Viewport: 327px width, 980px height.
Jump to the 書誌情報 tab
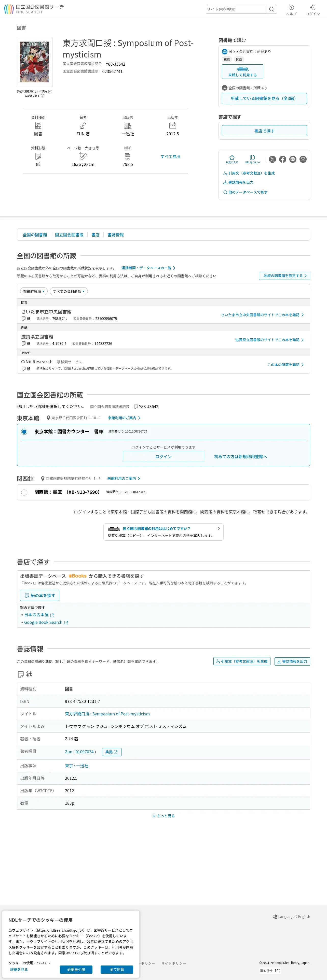116,235
